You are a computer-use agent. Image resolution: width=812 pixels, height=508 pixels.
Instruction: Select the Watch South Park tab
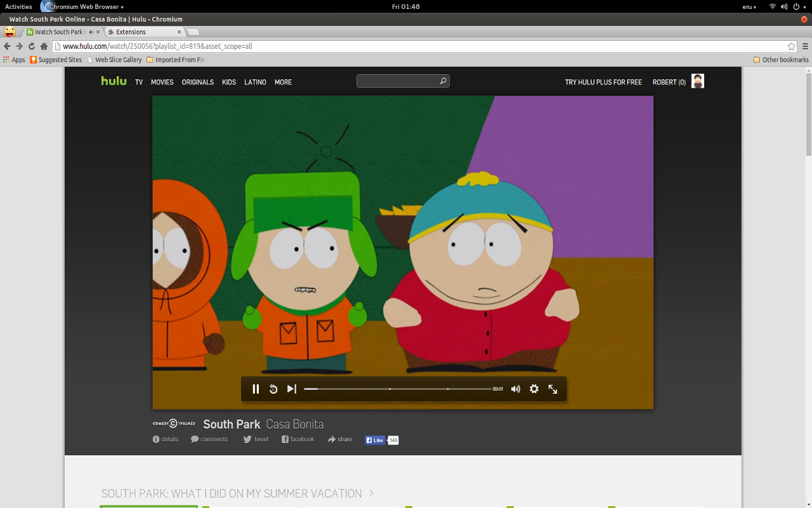(x=62, y=32)
